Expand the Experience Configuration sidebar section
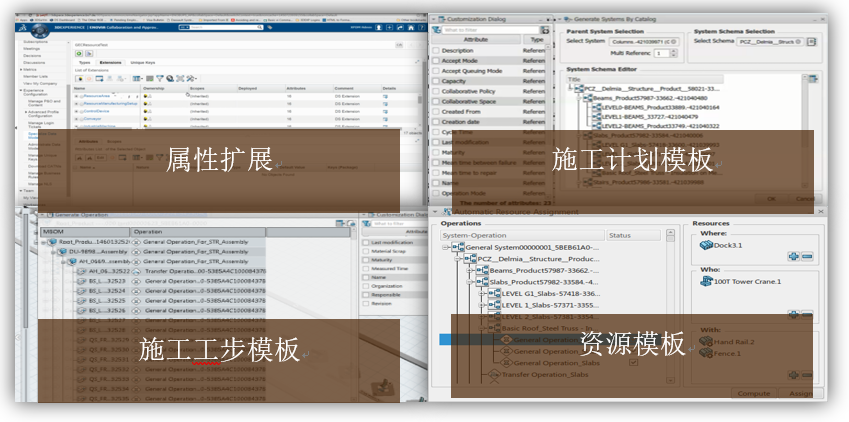The width and height of the screenshot is (849, 422). pyautogui.click(x=20, y=90)
